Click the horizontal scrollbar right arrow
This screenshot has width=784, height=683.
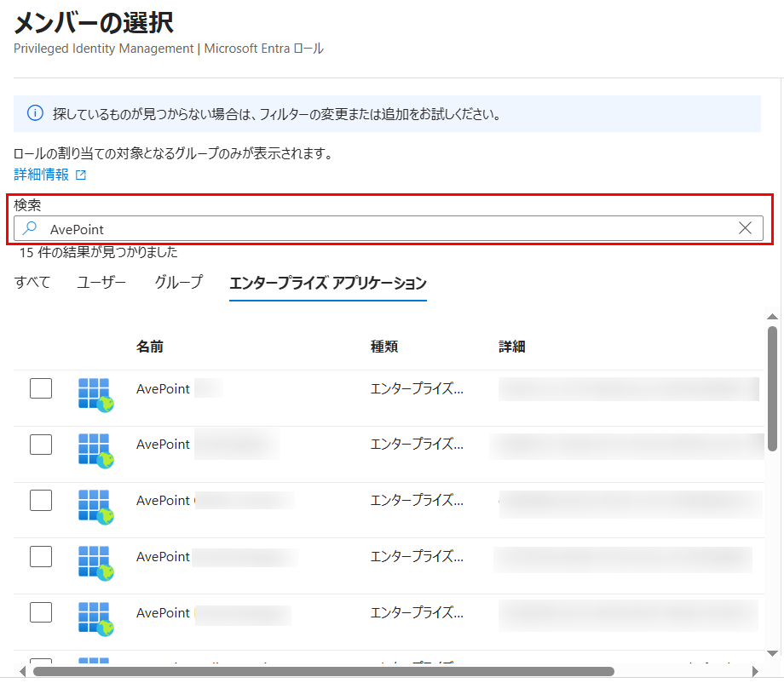756,672
